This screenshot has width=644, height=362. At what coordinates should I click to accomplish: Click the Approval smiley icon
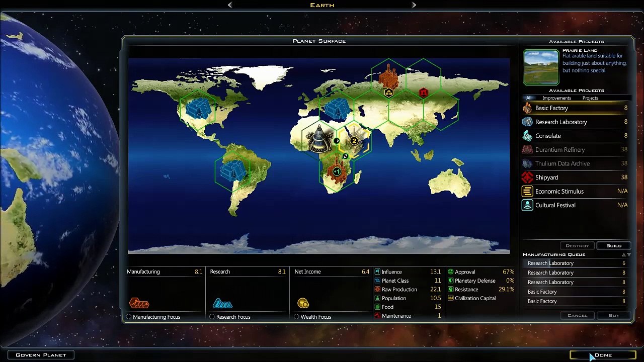[451, 272]
